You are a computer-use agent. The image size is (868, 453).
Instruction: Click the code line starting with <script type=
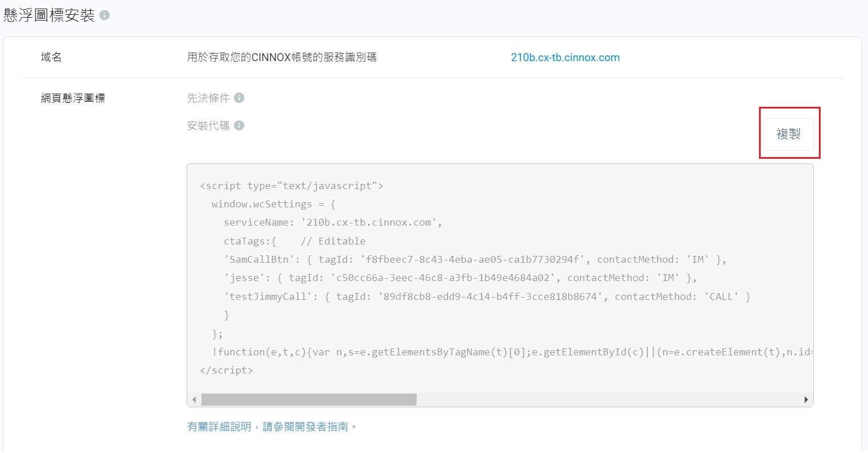point(292,186)
